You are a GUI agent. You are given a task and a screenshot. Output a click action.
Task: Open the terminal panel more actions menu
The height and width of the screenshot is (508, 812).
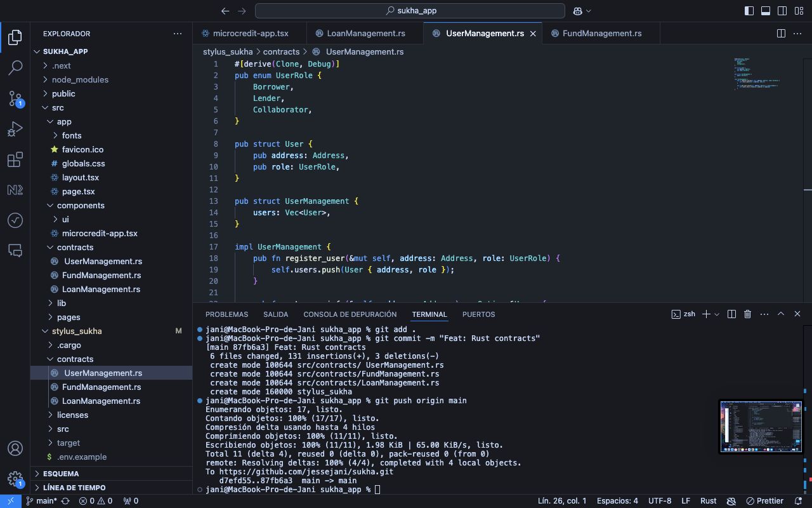pos(764,314)
